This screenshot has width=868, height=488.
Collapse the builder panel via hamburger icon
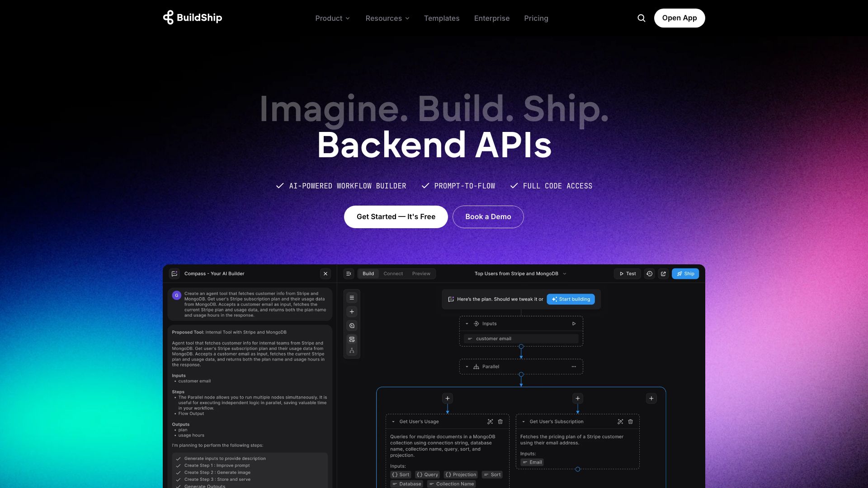(349, 273)
